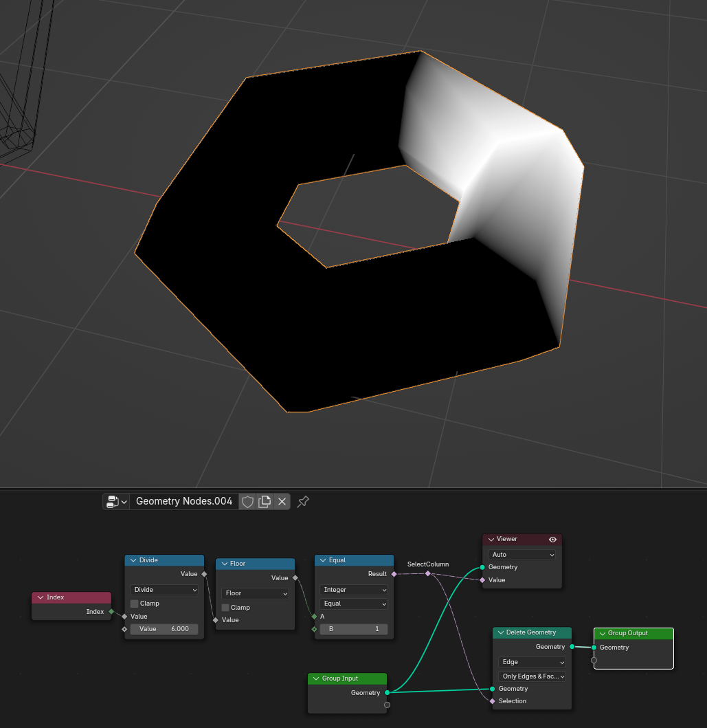Image resolution: width=707 pixels, height=728 pixels.
Task: Collapse the Viewer node
Action: (x=491, y=539)
